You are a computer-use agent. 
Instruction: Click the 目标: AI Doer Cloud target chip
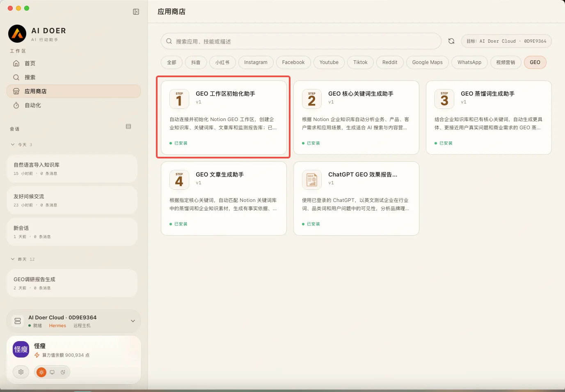[506, 41]
